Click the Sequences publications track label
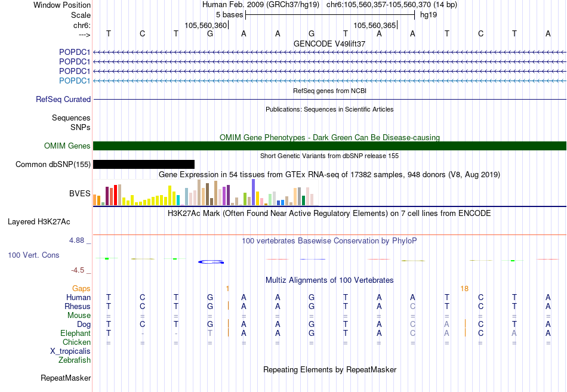The width and height of the screenshot is (567, 392). click(71, 118)
